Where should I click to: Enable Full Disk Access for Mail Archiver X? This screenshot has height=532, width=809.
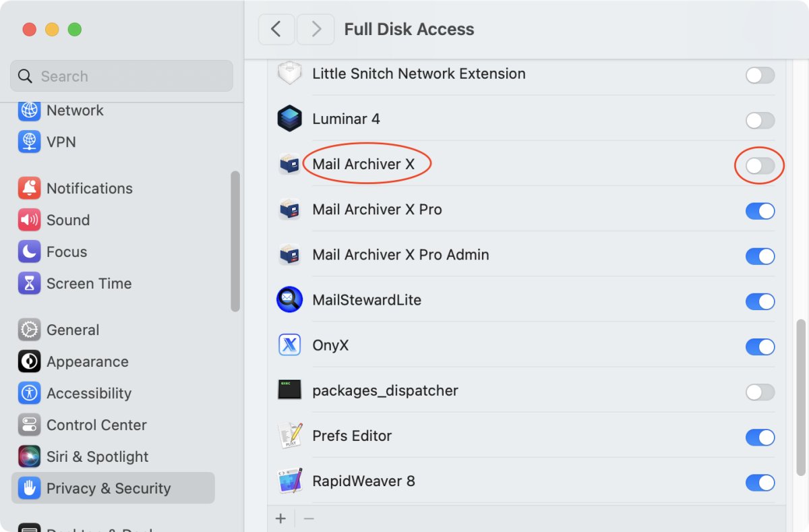[x=760, y=165]
